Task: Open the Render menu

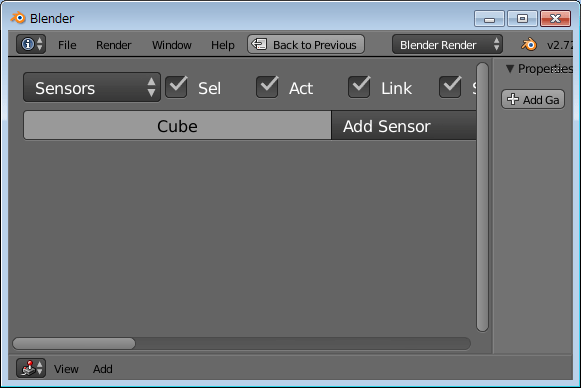Action: pos(113,45)
